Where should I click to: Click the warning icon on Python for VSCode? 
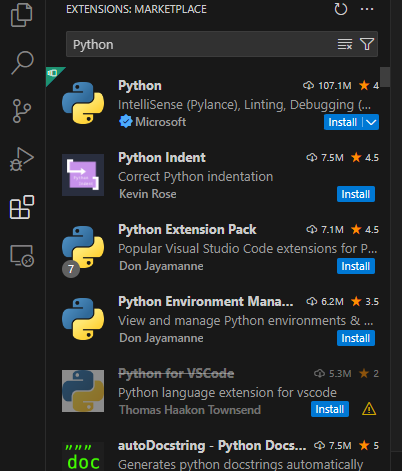(x=369, y=409)
